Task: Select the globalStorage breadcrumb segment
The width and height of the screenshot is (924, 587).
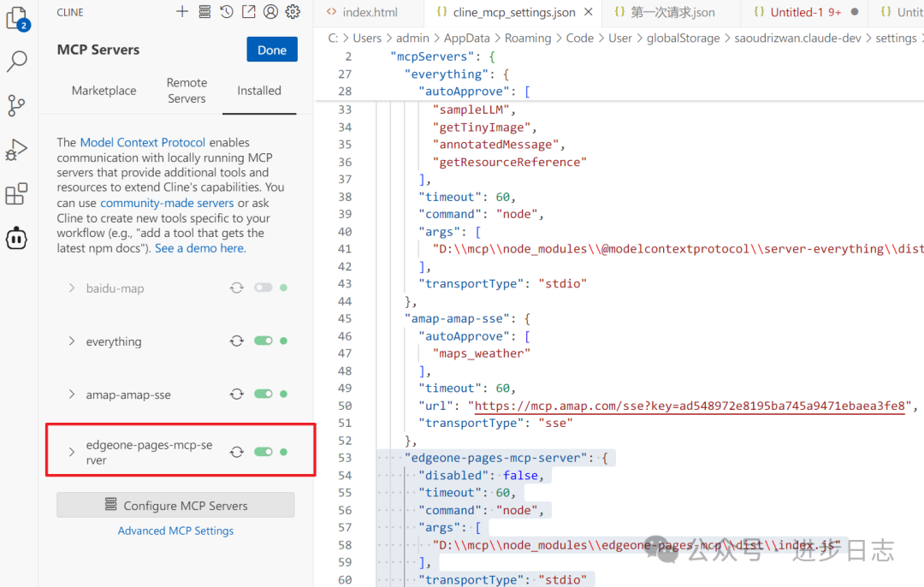Action: pos(683,39)
